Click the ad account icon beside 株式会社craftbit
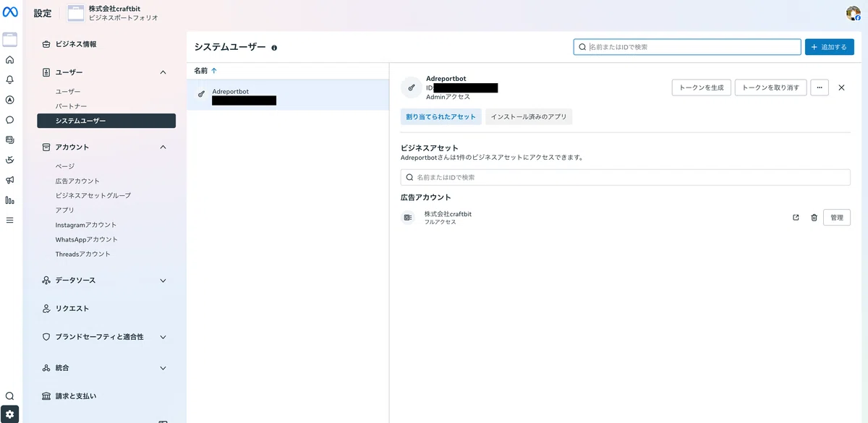Image resolution: width=868 pixels, height=423 pixels. (408, 218)
